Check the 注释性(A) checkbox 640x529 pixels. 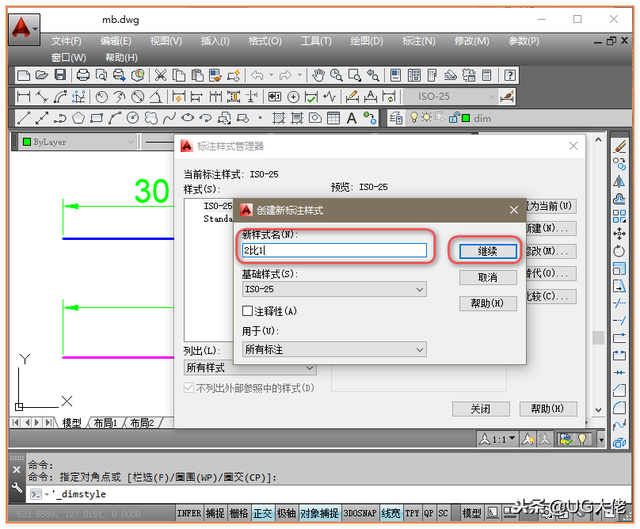coord(247,311)
